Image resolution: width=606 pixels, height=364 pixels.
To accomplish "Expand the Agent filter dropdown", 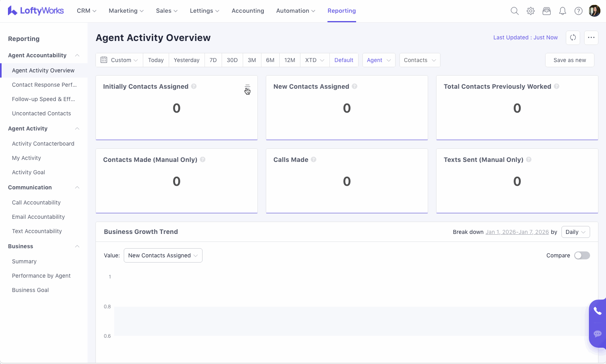I will [378, 60].
